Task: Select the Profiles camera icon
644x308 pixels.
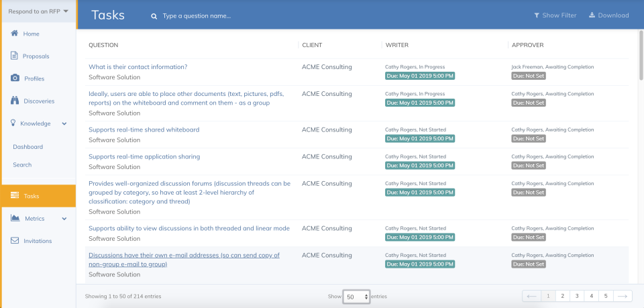Action: tap(15, 78)
